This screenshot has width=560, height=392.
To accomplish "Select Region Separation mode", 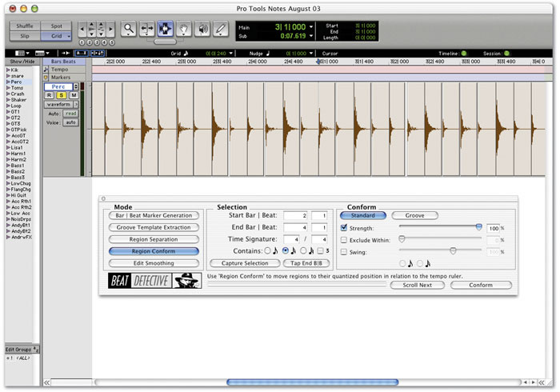I will pos(154,239).
